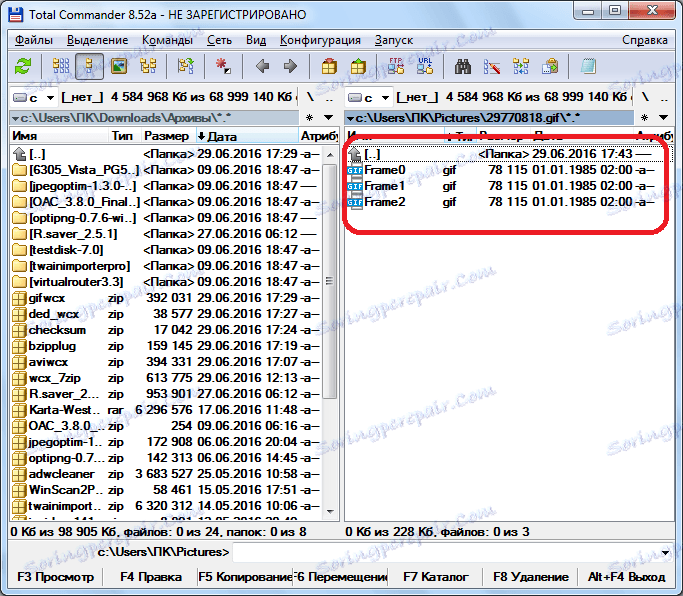Click the left panel vertical scrollbar thumb
This screenshot has height=596, width=683.
(330, 281)
